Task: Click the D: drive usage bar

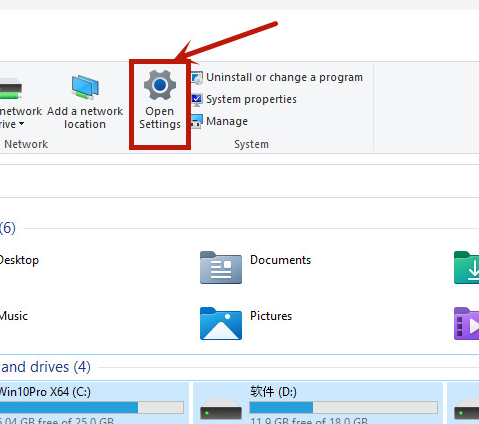Action: (x=344, y=407)
